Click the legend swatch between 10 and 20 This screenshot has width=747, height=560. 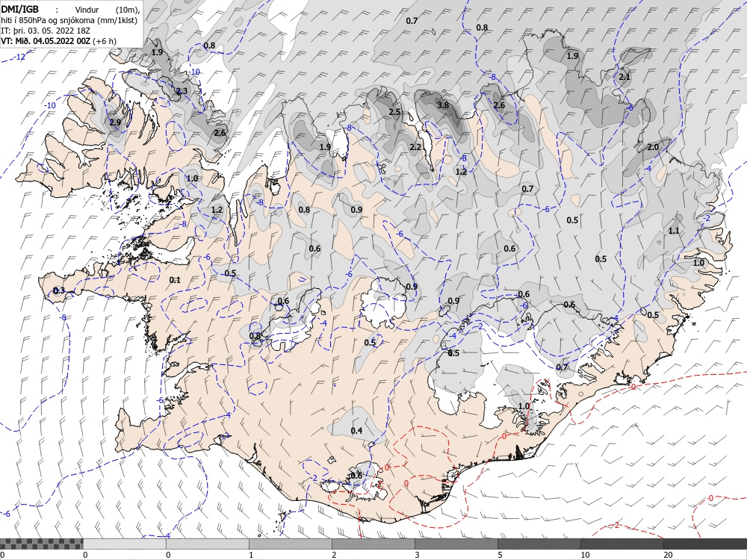[x=622, y=544]
